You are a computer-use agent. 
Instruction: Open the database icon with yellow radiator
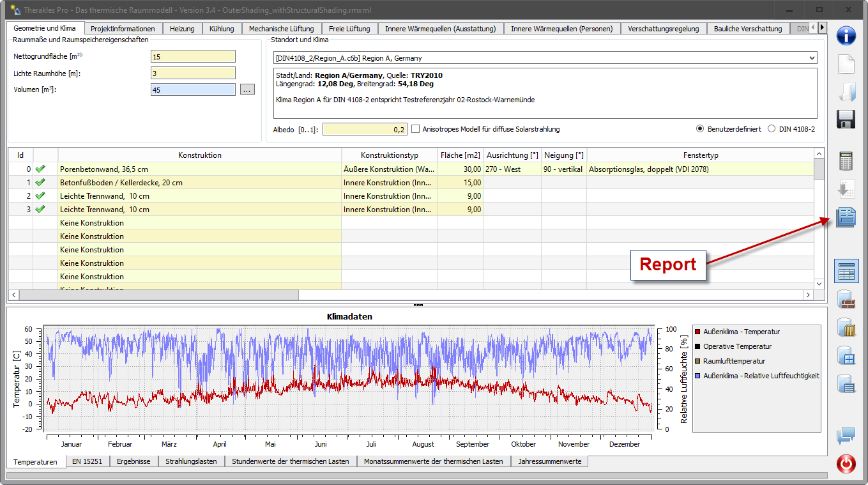coord(846,328)
